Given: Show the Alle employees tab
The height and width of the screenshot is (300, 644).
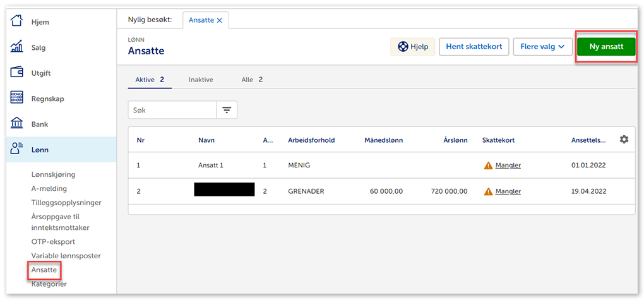Looking at the screenshot, I should tap(251, 80).
